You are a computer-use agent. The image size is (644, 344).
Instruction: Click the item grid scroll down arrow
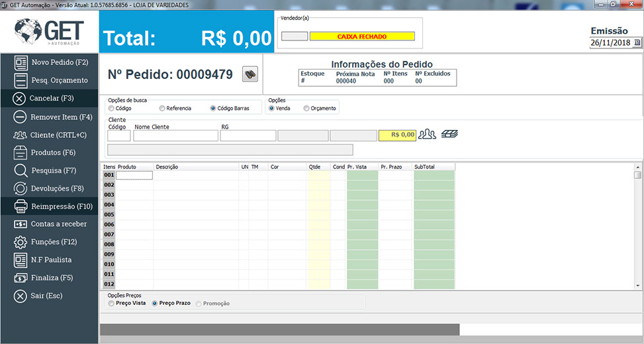637,285
